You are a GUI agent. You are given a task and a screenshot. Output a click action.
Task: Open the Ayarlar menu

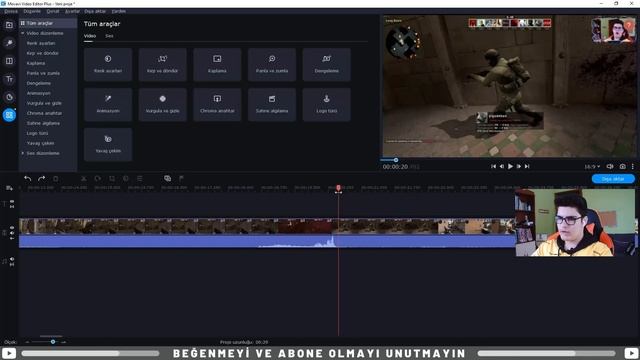[x=72, y=11]
